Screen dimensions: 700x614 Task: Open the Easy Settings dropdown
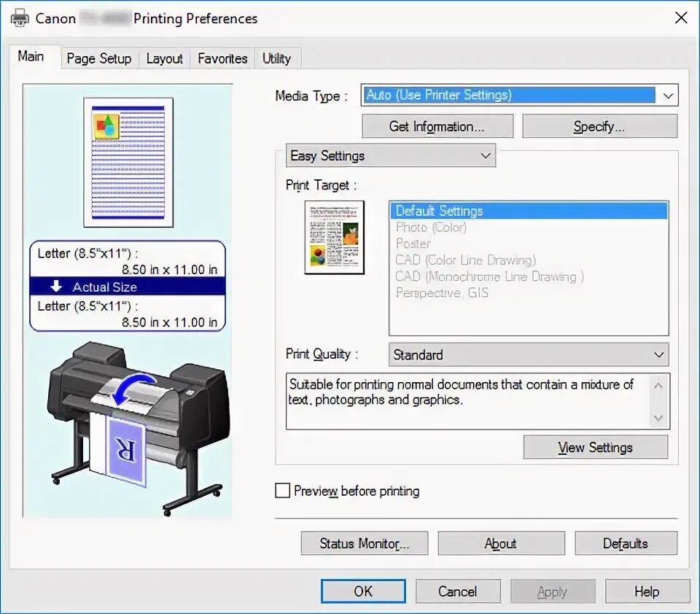(x=391, y=155)
